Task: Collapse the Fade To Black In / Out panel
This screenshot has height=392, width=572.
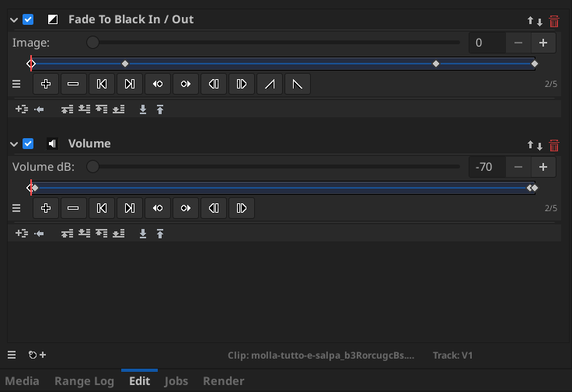Action: [14, 19]
